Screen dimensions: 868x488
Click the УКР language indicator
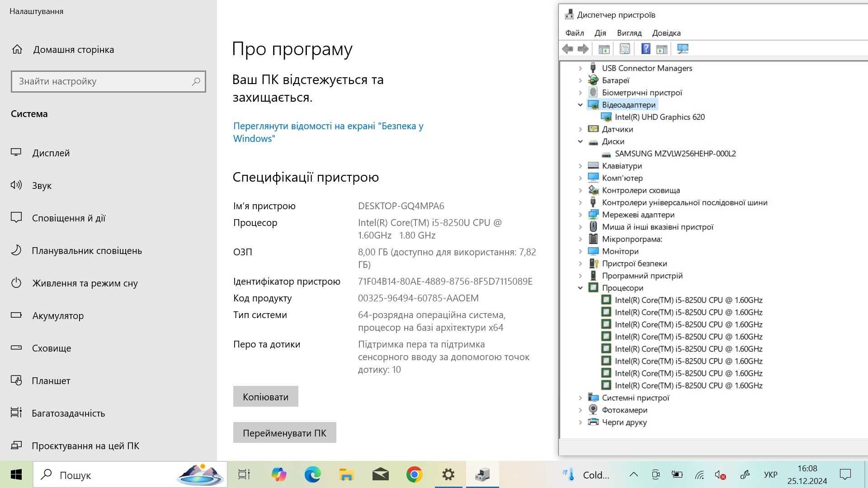click(771, 474)
